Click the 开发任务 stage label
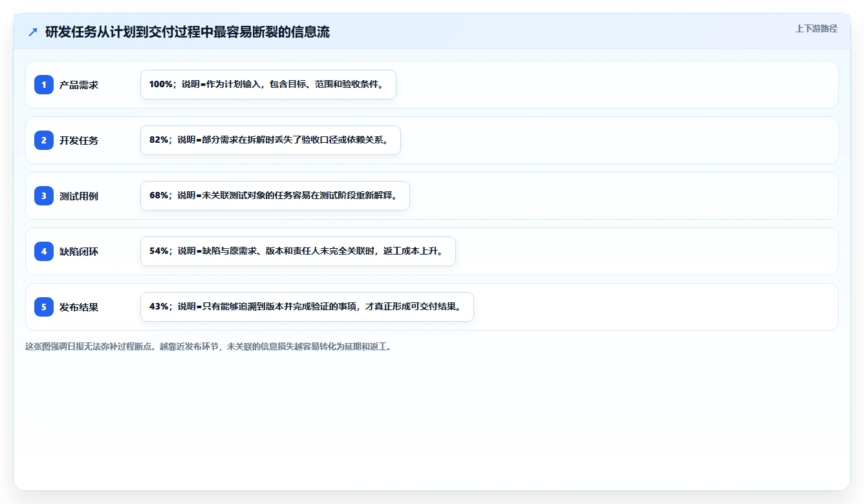Image resolution: width=864 pixels, height=504 pixels. tap(79, 140)
